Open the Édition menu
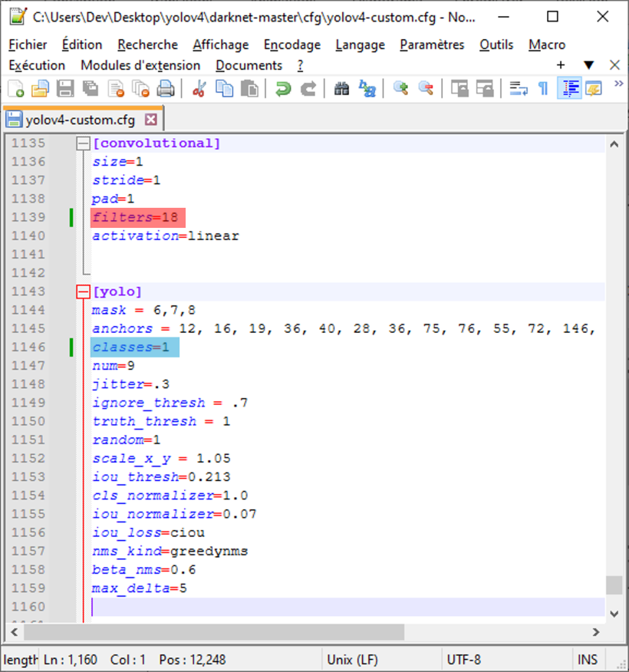 [82, 44]
